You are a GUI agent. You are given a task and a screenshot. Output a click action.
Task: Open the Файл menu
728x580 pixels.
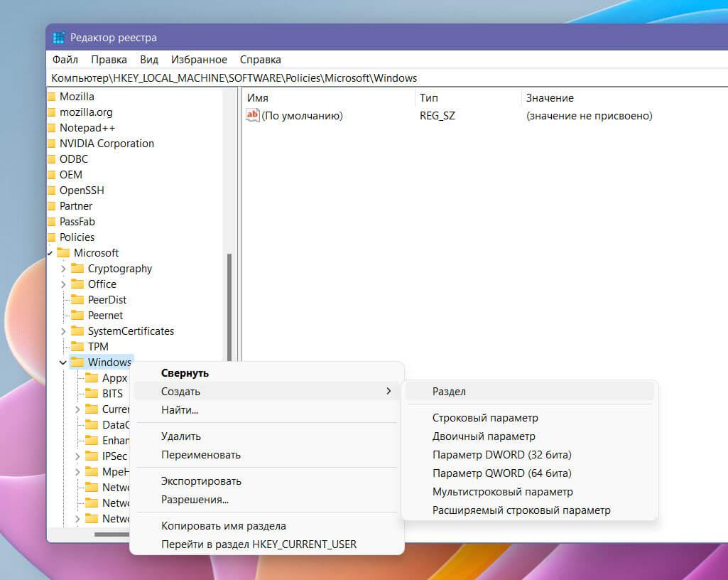coord(65,60)
